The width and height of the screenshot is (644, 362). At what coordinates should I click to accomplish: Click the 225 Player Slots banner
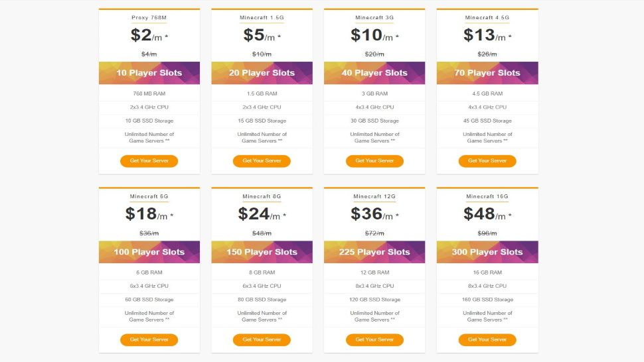pos(374,252)
